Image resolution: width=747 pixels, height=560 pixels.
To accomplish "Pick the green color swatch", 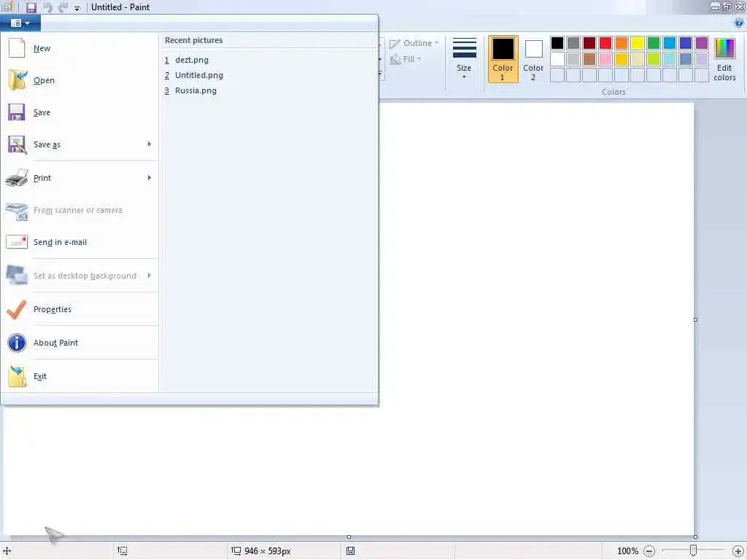I will [x=653, y=43].
